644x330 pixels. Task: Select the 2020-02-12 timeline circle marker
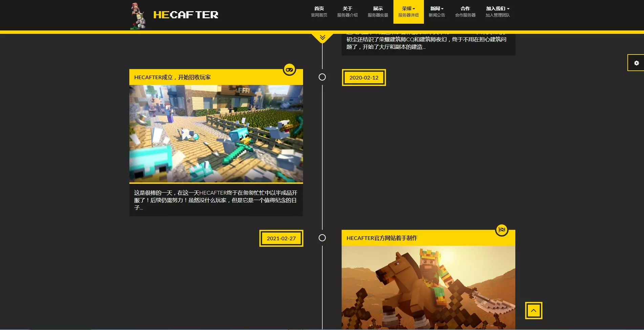click(322, 77)
